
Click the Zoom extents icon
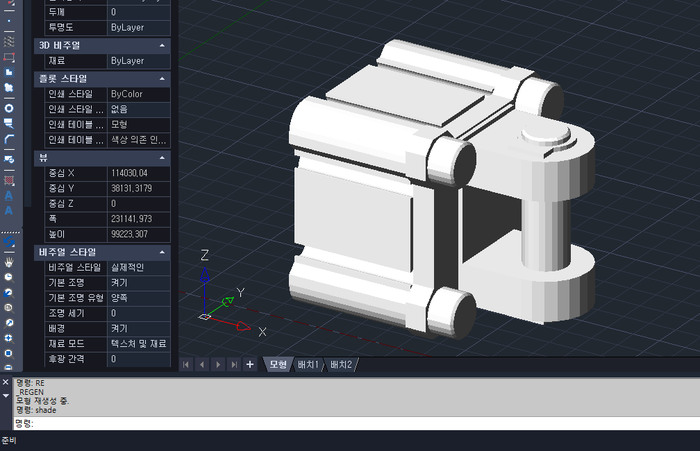(x=9, y=354)
